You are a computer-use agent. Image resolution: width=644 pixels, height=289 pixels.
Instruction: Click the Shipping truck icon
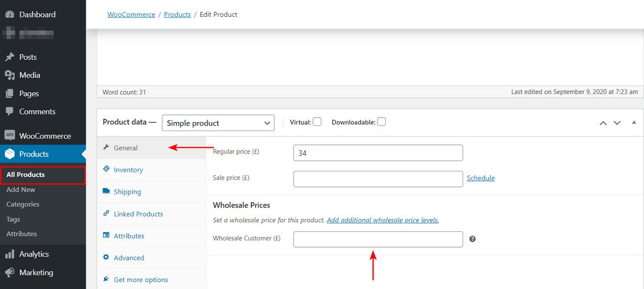click(106, 192)
